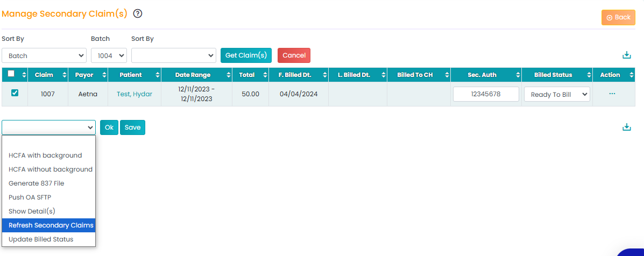The height and width of the screenshot is (256, 644).
Task: Sort by Billed Status column arrows
Action: [x=589, y=75]
